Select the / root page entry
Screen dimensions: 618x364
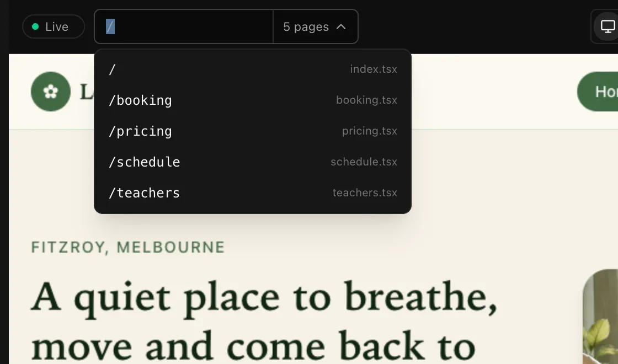pyautogui.click(x=253, y=69)
